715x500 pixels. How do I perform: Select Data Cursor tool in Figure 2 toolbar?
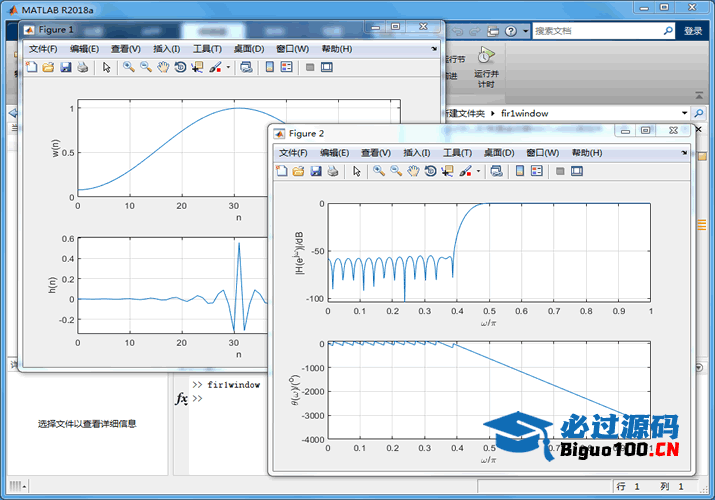click(447, 171)
